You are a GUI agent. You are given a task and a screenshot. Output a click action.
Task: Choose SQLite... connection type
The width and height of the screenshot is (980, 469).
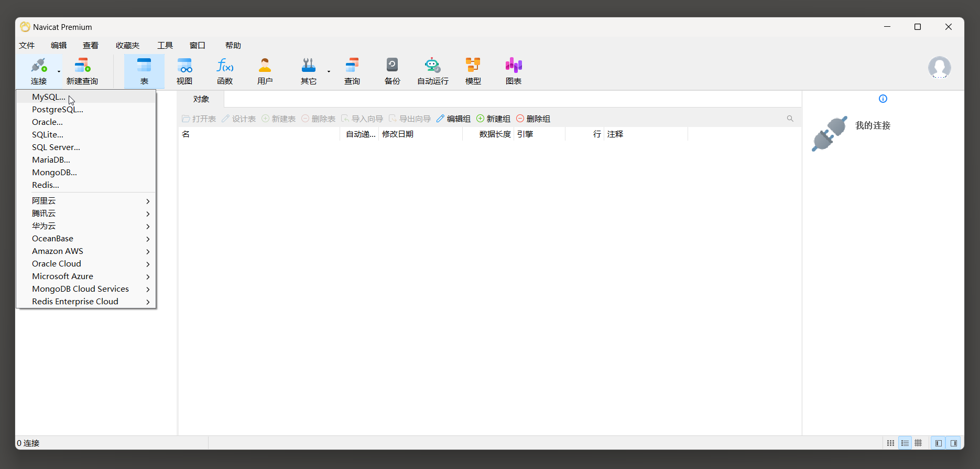[x=86, y=134]
